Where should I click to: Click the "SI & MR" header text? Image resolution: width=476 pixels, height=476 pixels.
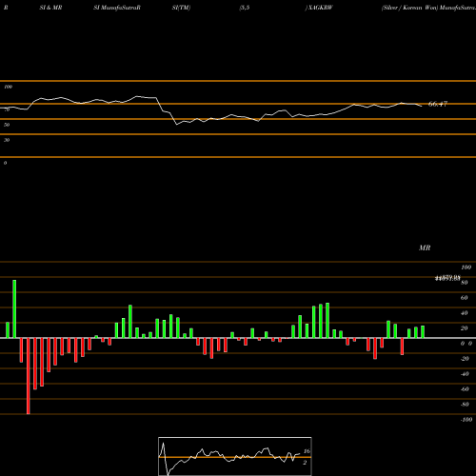(x=50, y=8)
